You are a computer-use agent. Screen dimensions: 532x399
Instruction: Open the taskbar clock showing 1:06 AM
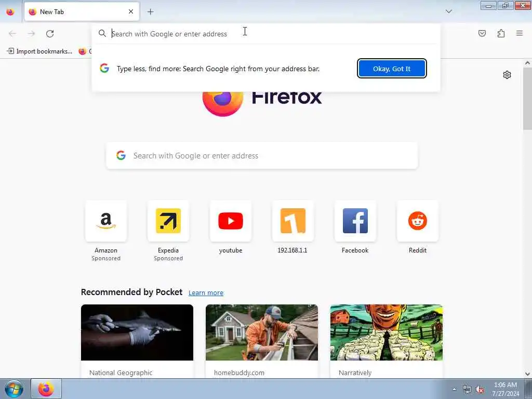[x=506, y=389]
